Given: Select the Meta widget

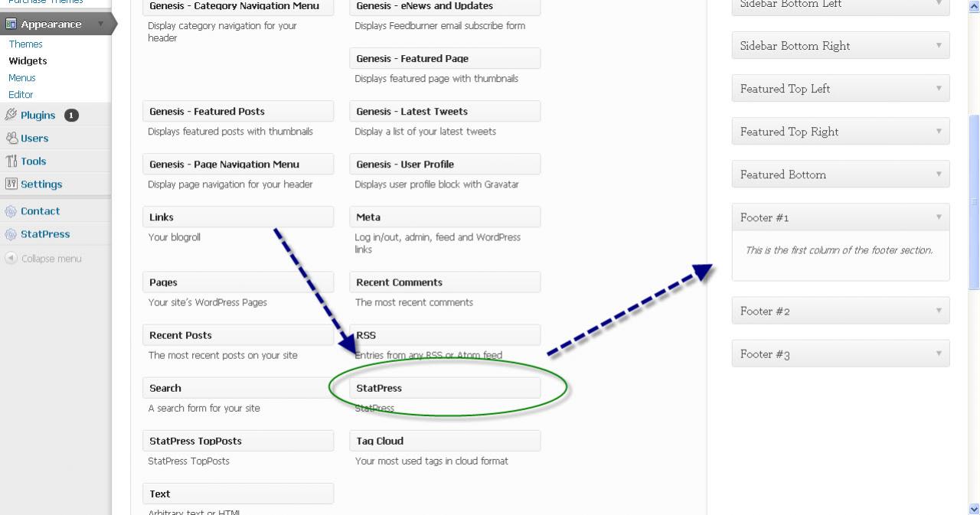Looking at the screenshot, I should tap(445, 217).
